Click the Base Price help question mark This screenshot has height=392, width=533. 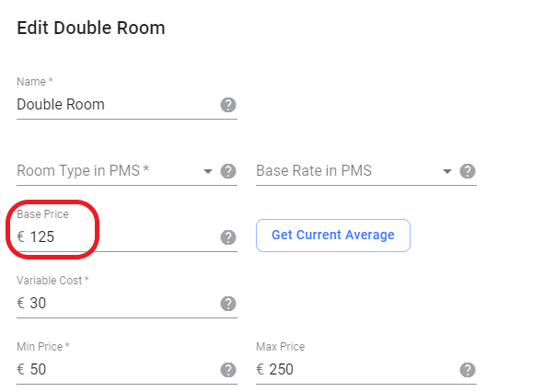(228, 237)
